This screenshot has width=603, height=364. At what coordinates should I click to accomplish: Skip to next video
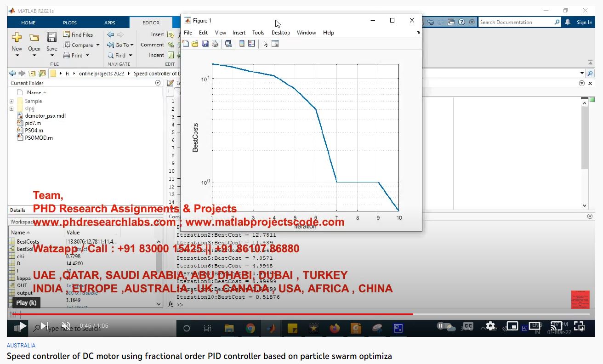pyautogui.click(x=45, y=326)
